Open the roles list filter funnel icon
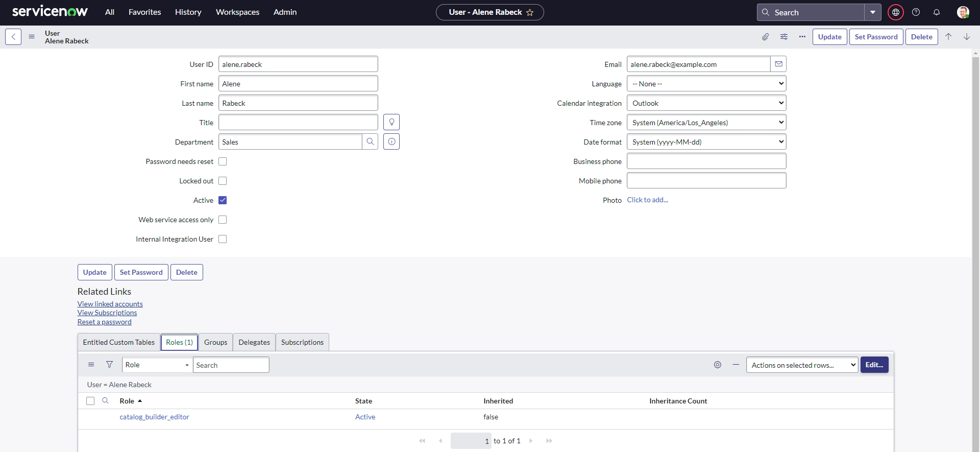 pos(109,365)
